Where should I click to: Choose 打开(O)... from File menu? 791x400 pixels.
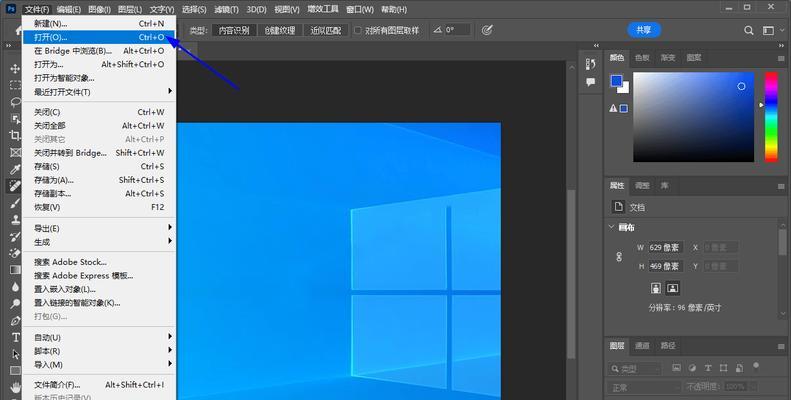(100, 37)
